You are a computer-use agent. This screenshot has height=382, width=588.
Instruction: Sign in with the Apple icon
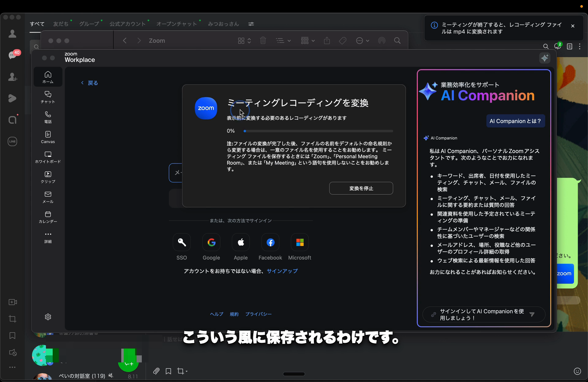pos(241,242)
